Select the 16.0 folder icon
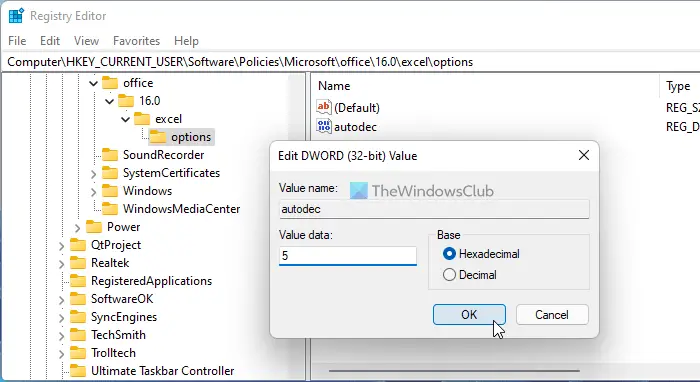 pos(126,101)
